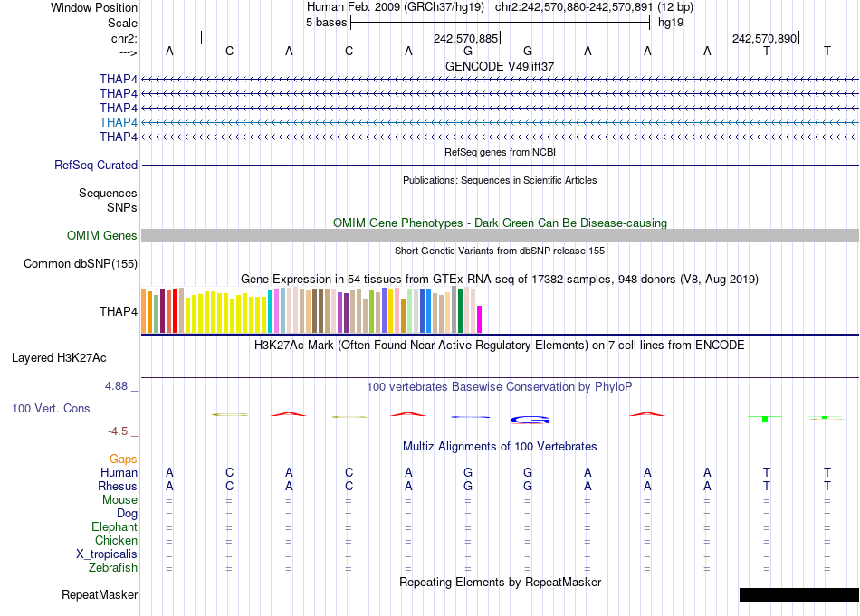Click the Window Position track label
Viewport: 860px width, 616px height.
point(94,7)
